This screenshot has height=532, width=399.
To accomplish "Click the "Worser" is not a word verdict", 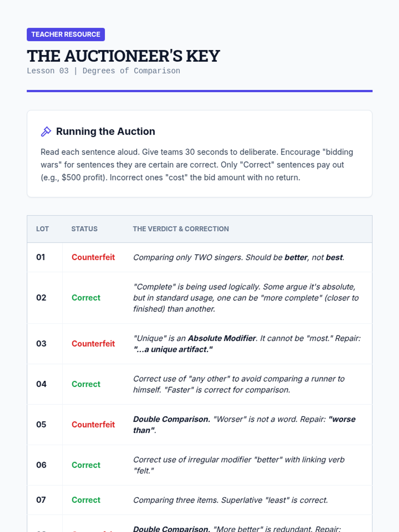I will click(244, 425).
